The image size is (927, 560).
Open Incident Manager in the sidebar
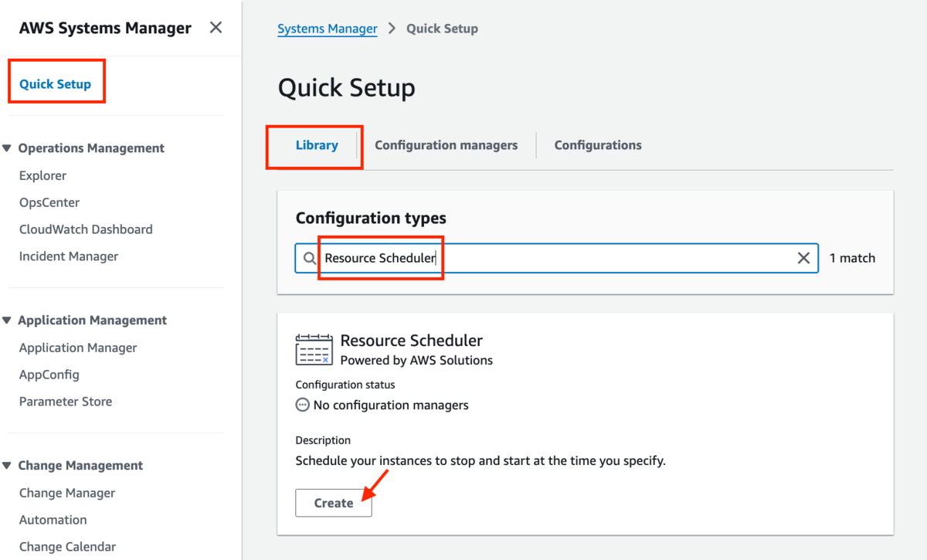[x=69, y=256]
